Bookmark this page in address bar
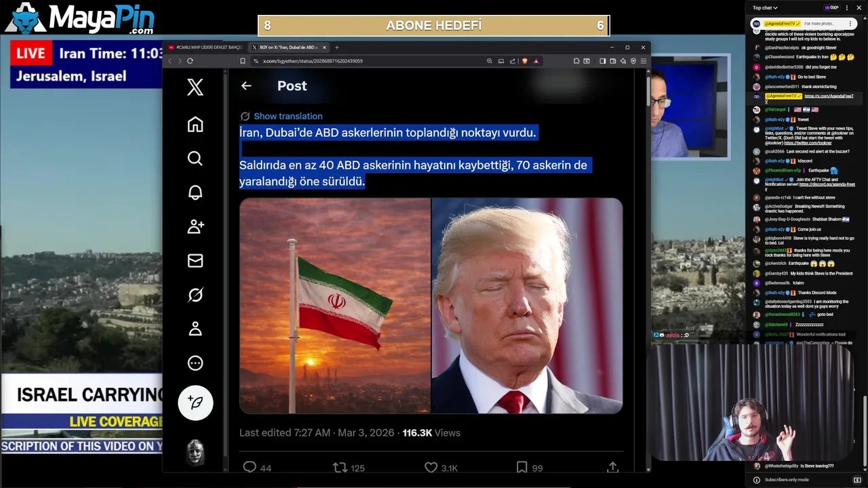This screenshot has height=488, width=868. [x=243, y=61]
